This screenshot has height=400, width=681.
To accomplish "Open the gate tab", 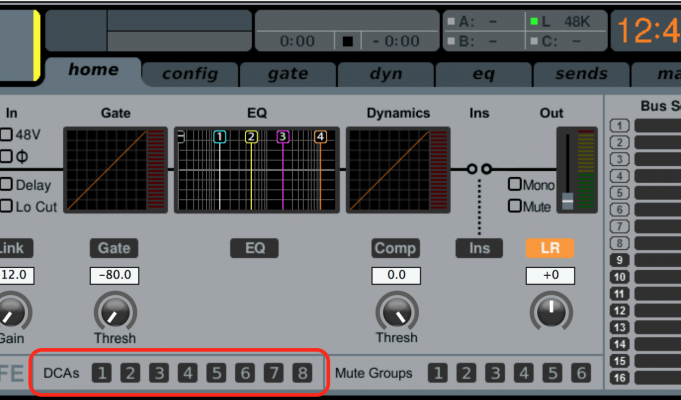I will pyautogui.click(x=288, y=74).
